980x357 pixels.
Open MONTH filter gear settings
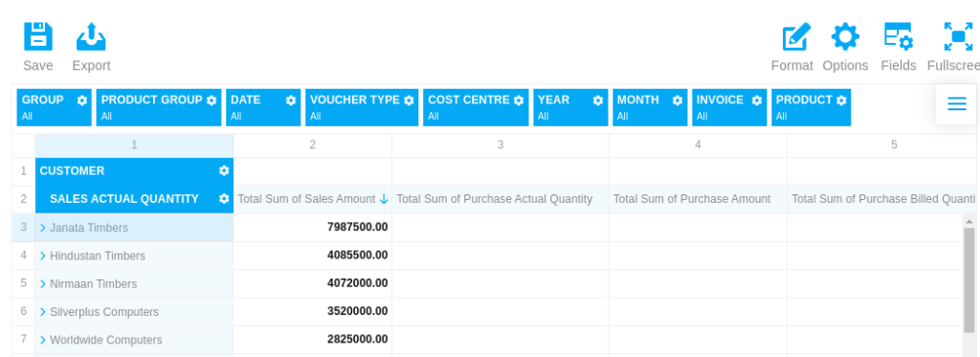pos(678,100)
